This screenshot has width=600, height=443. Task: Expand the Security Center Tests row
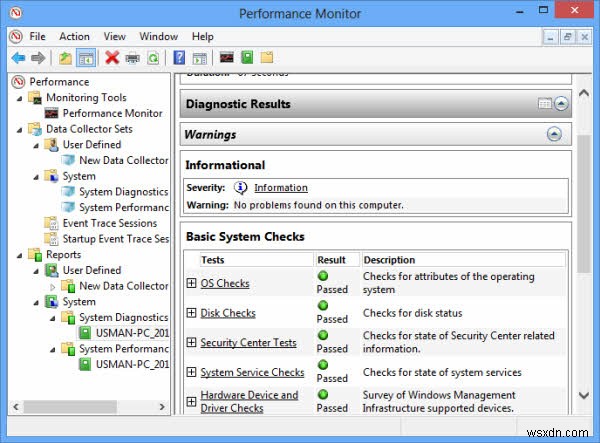pos(191,342)
